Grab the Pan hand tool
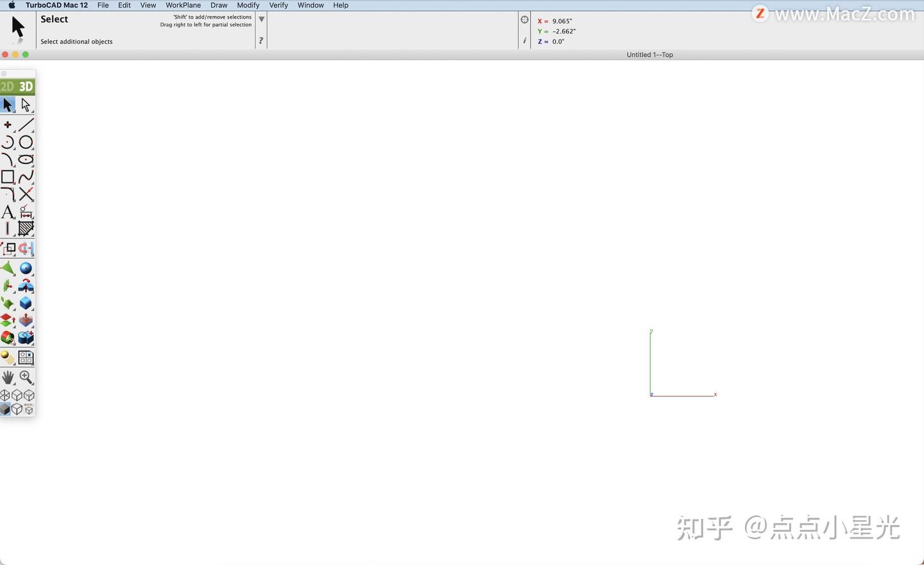Screen dimensions: 924x565 coord(8,376)
